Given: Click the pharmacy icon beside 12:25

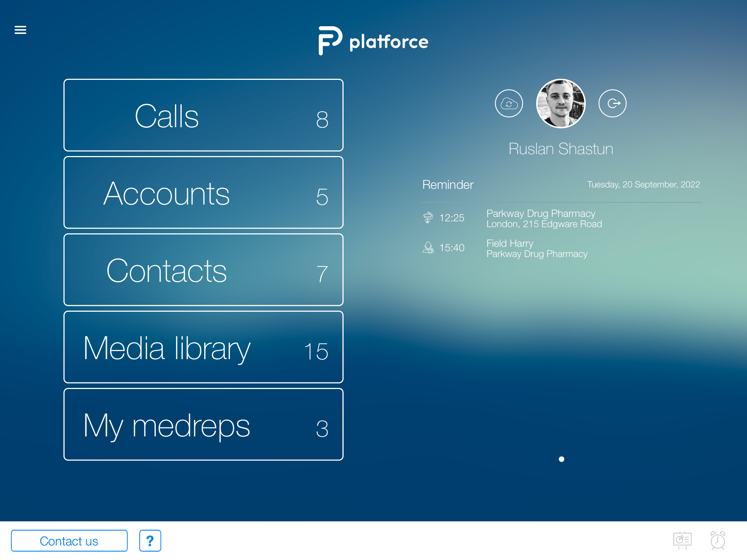Looking at the screenshot, I should coord(428,218).
